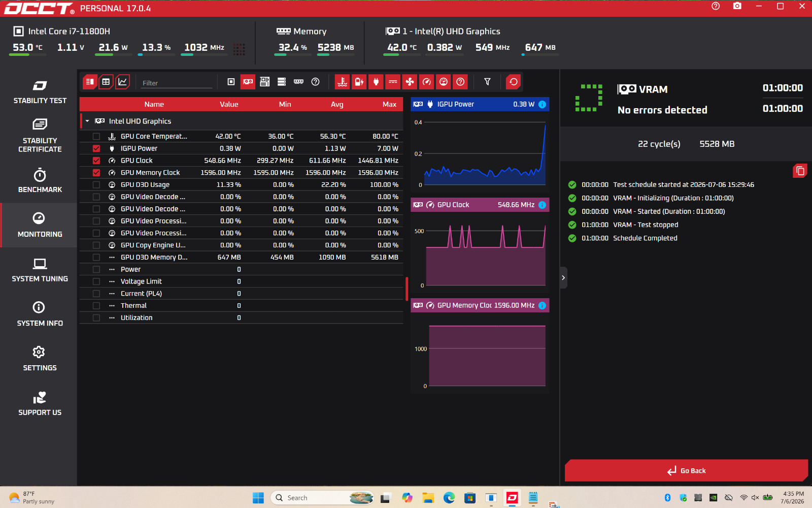Uncheck the IGPU Power checkbox

pyautogui.click(x=96, y=148)
